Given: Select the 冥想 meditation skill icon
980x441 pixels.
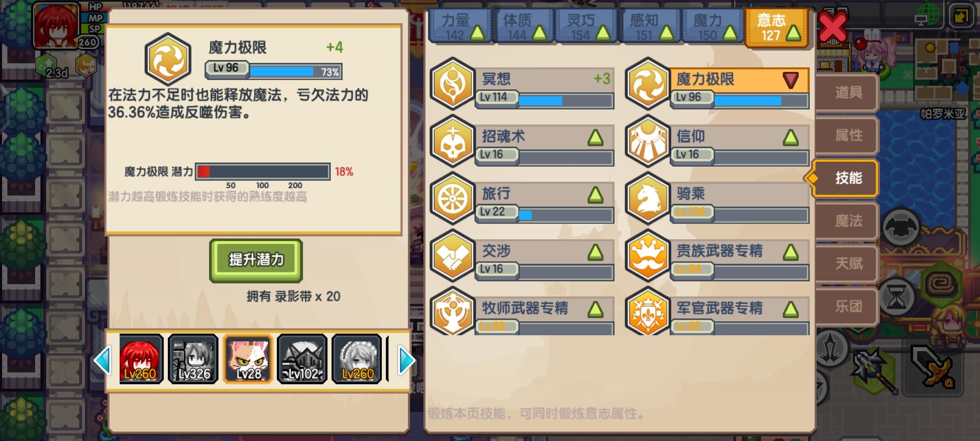Looking at the screenshot, I should (x=452, y=84).
